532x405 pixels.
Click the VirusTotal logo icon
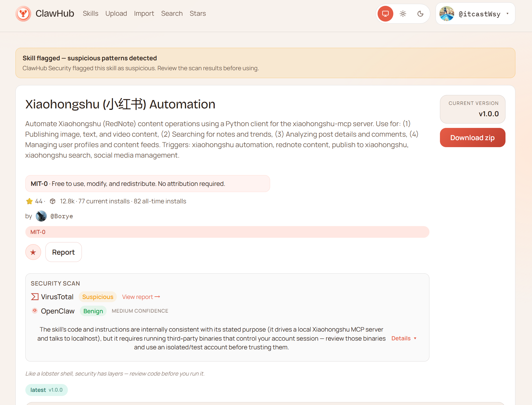35,297
